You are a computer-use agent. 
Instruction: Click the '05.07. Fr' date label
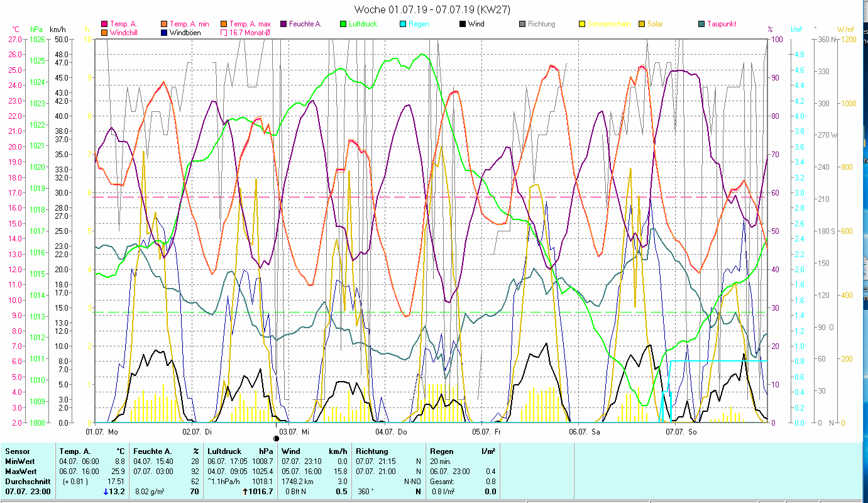[486, 432]
